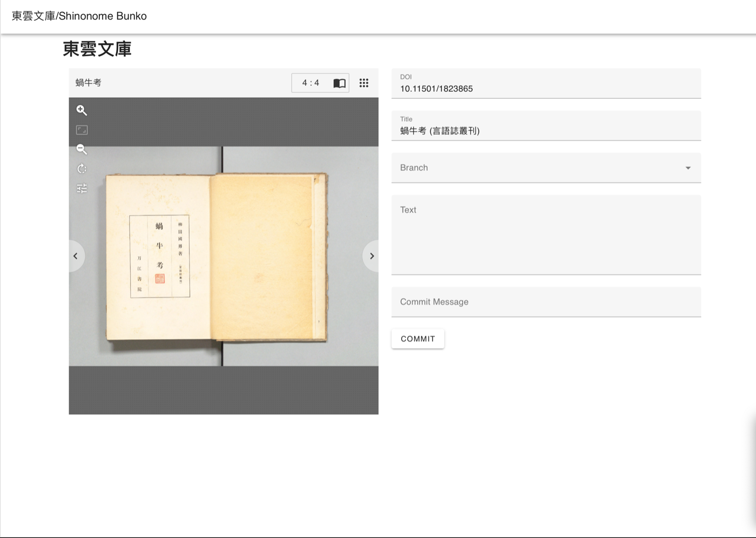The image size is (756, 538).
Task: Click the zoom out magnifier icon
Action: click(x=82, y=149)
